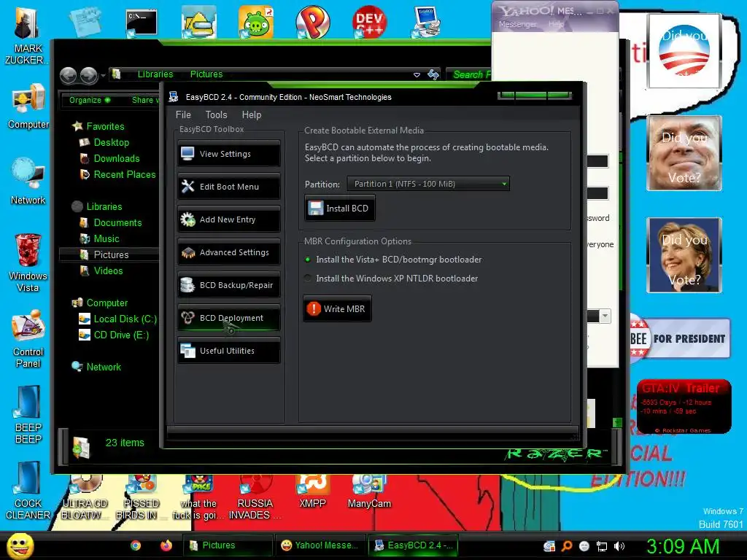Select Libraries node in sidebar
Image resolution: width=747 pixels, height=560 pixels.
coord(97,206)
